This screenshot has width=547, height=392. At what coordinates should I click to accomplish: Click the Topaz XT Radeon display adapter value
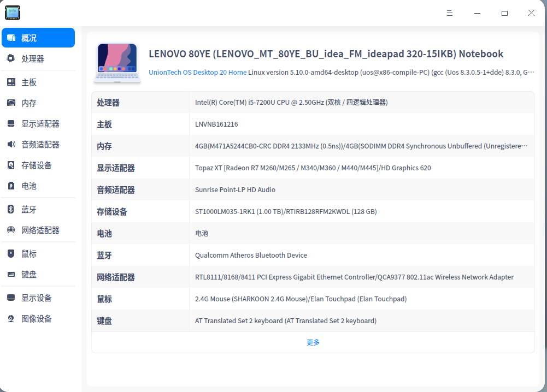(313, 168)
